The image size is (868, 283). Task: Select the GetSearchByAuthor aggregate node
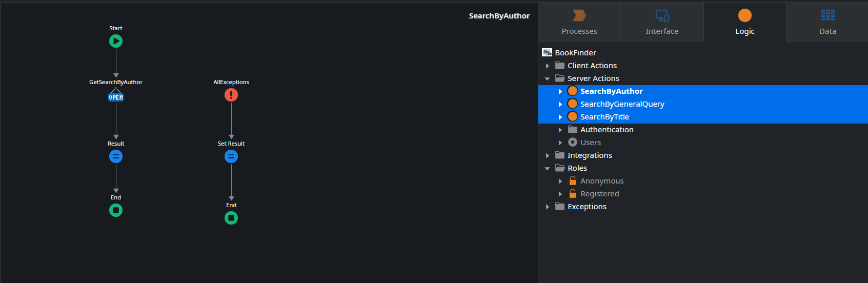116,96
